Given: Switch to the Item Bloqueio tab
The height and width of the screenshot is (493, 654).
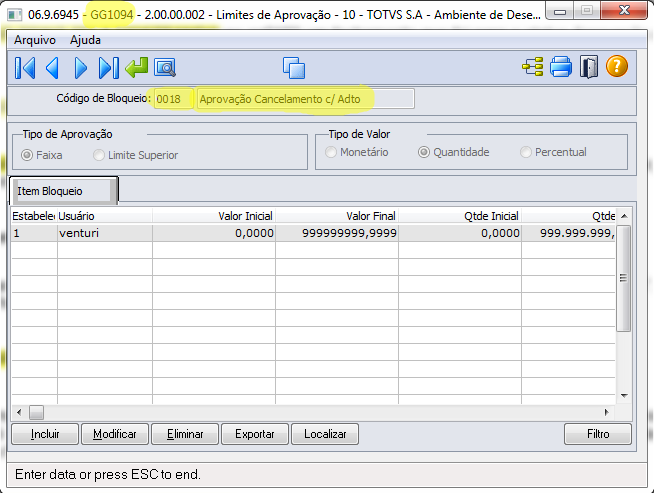Looking at the screenshot, I should click(x=63, y=191).
